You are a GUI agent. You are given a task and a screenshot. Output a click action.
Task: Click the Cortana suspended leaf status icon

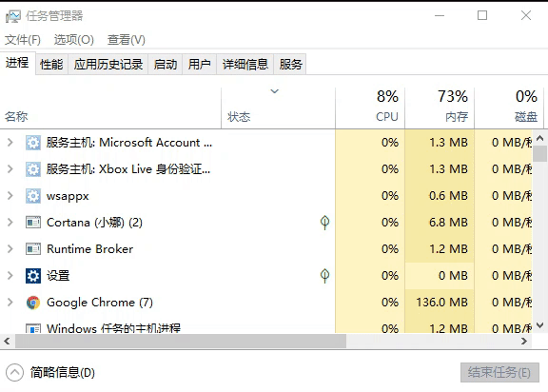[324, 223]
